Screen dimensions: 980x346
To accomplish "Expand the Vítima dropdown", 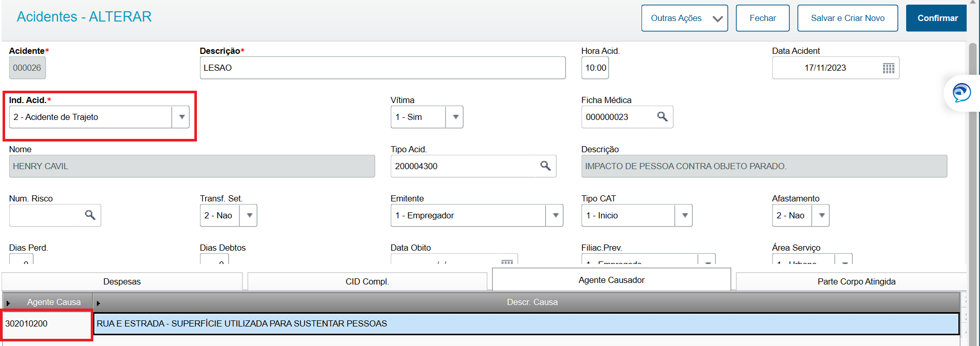I will 455,117.
